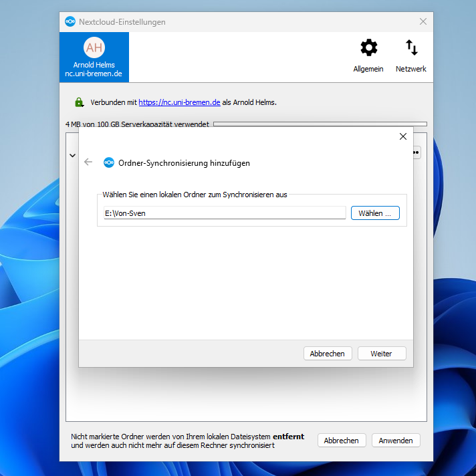This screenshot has width=476, height=476.
Task: Cancel the wizard with its Abbrechen button
Action: click(x=328, y=354)
